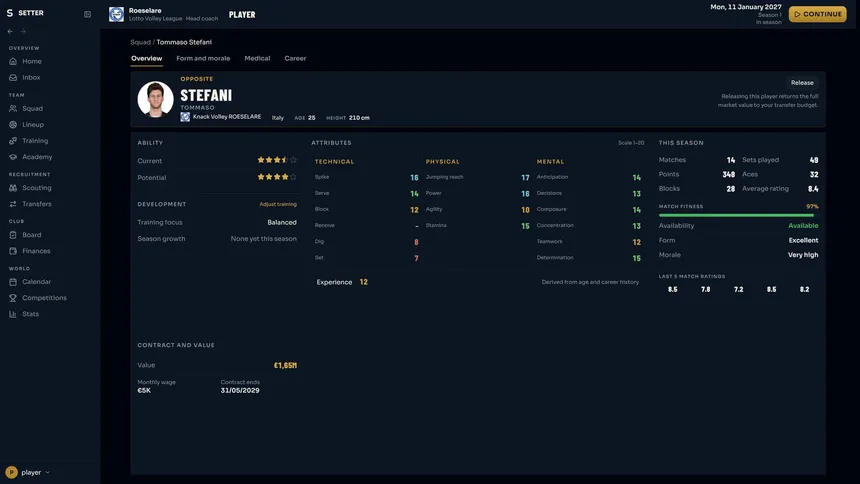Image resolution: width=860 pixels, height=484 pixels.
Task: Click the Lineup sidebar label
Action: click(33, 125)
